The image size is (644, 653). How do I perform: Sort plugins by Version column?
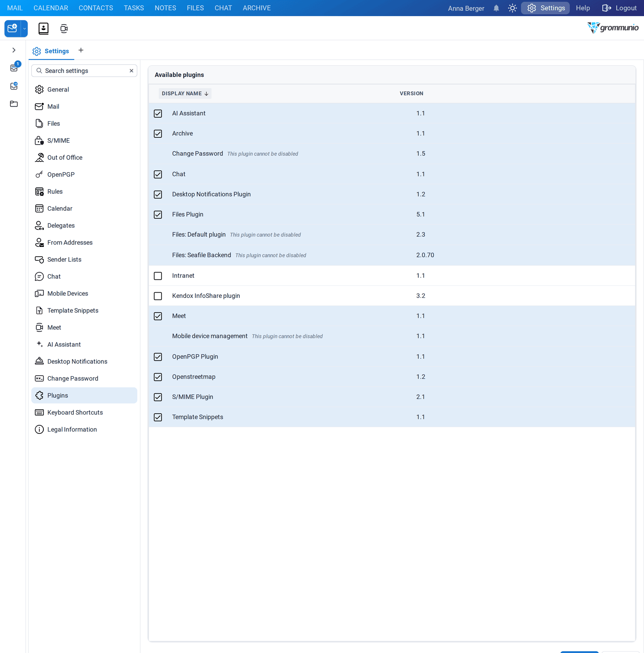tap(411, 93)
